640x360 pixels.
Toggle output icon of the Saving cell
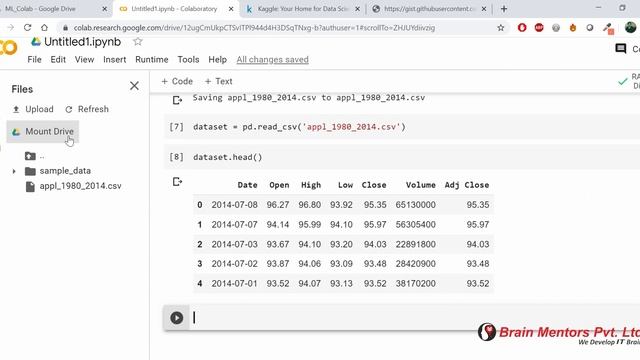click(177, 100)
